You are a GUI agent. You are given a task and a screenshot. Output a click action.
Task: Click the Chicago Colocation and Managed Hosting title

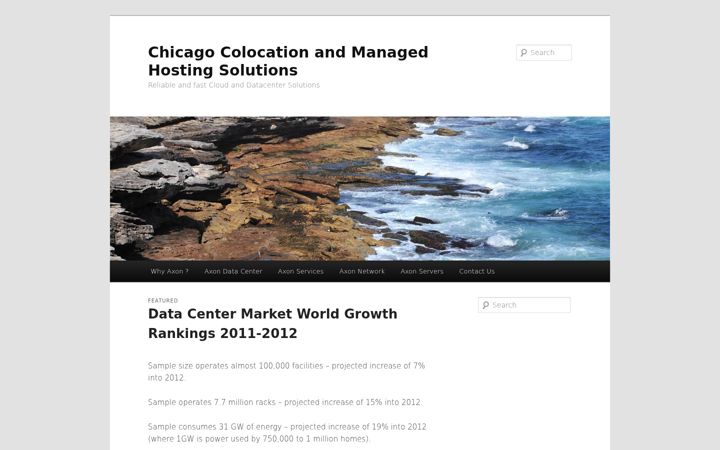pyautogui.click(x=288, y=61)
